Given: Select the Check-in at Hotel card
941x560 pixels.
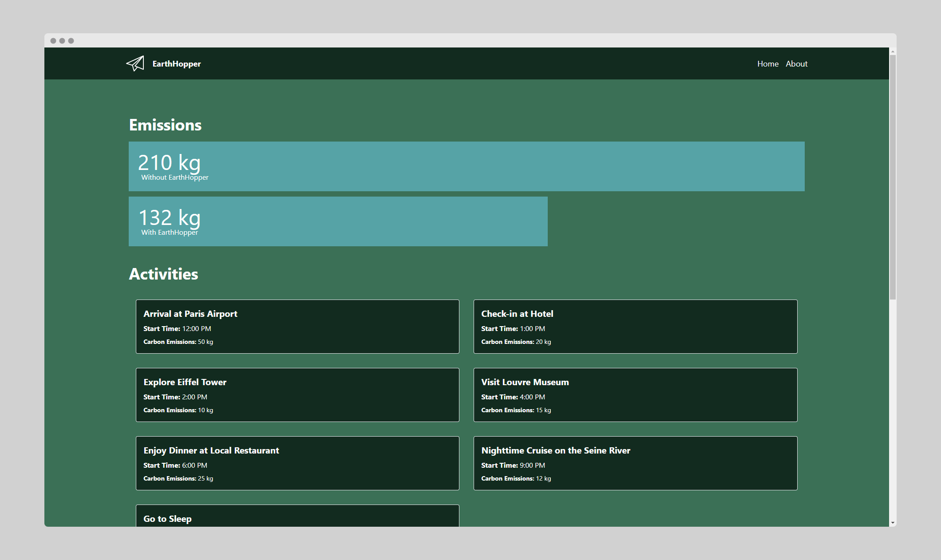Looking at the screenshot, I should pyautogui.click(x=635, y=327).
